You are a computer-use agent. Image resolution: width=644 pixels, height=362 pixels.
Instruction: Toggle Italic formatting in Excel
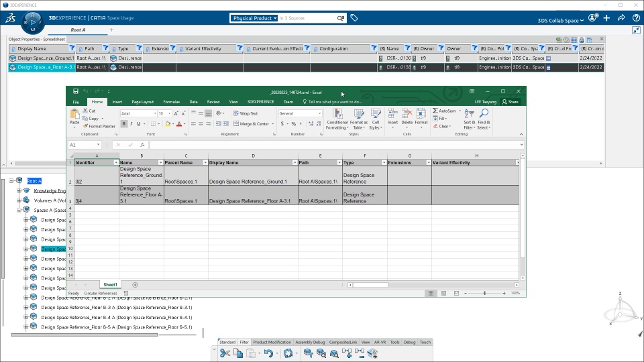[x=131, y=123]
